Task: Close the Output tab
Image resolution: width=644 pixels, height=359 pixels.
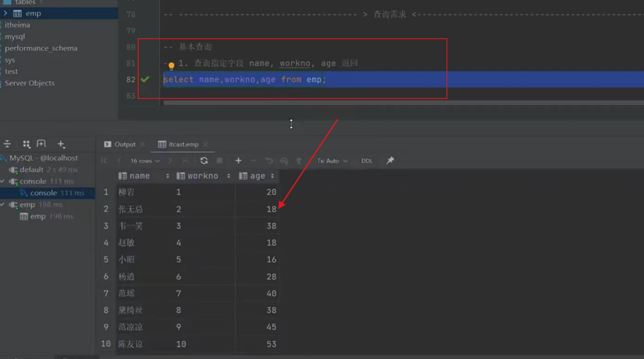Action: (x=142, y=144)
